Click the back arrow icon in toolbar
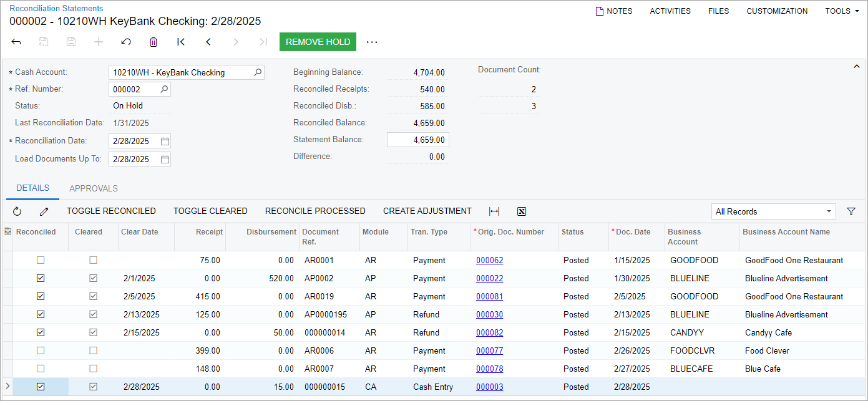This screenshot has width=868, height=401. 16,42
